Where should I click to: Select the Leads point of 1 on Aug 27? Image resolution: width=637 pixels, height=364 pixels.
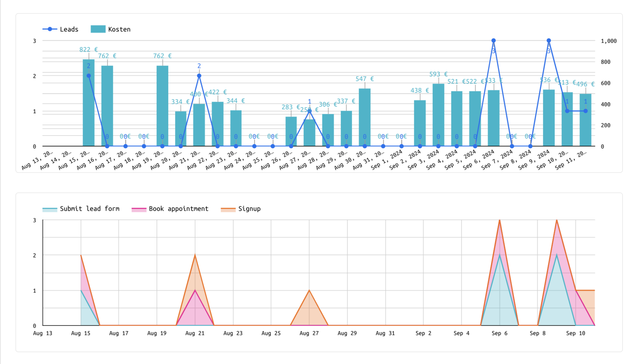(x=309, y=111)
